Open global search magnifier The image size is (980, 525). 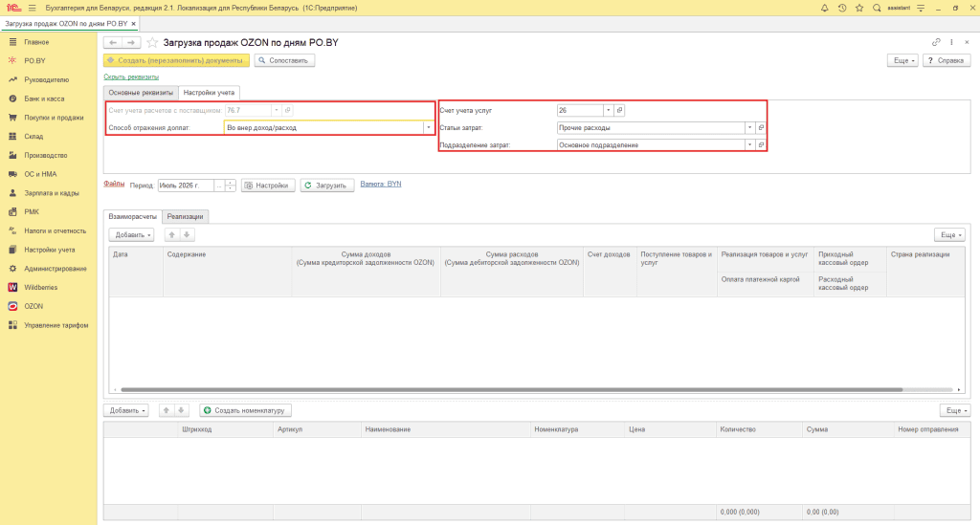pyautogui.click(x=877, y=8)
